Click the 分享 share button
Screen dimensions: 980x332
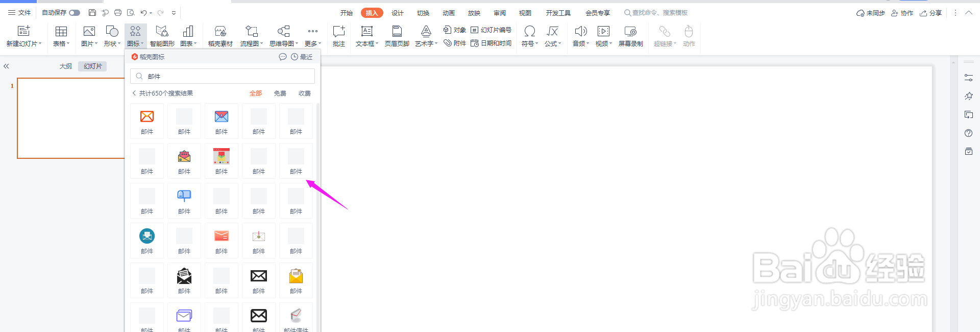pyautogui.click(x=930, y=13)
